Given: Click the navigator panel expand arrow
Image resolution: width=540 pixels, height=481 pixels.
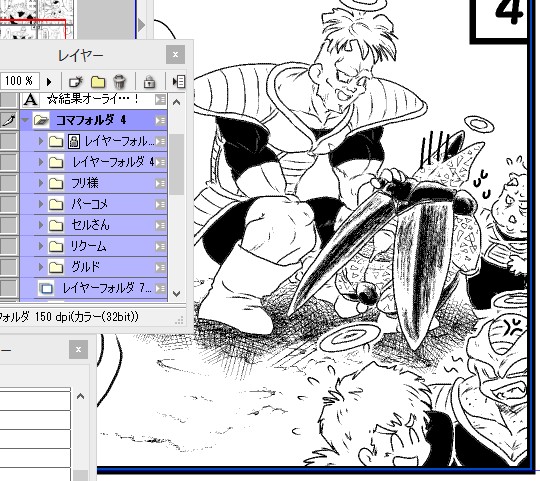Looking at the screenshot, I should (x=141, y=25).
